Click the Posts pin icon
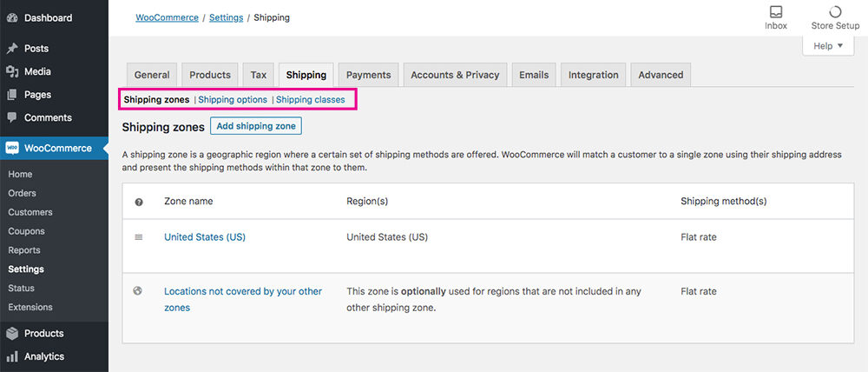The image size is (868, 372). [12, 49]
